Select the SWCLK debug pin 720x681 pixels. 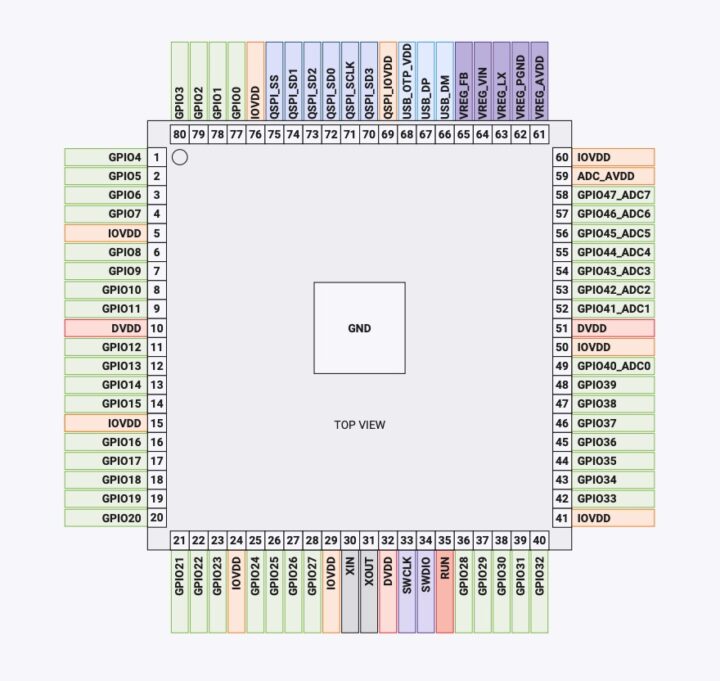407,591
